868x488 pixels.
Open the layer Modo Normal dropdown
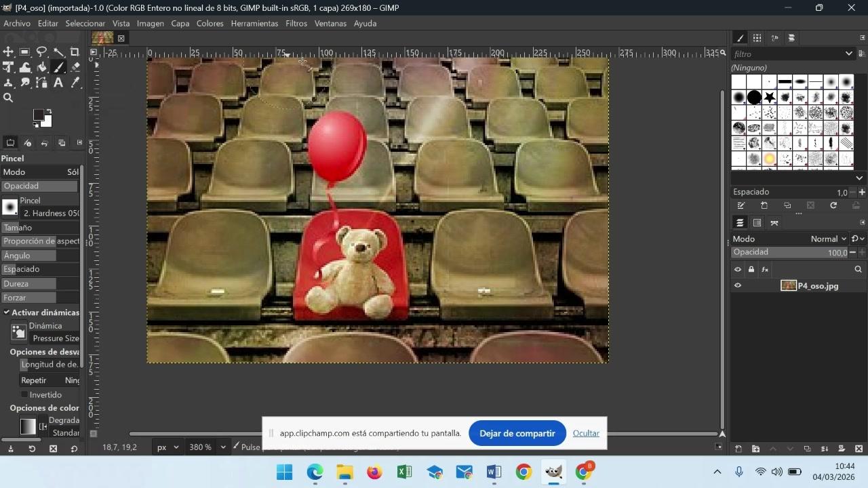tap(827, 239)
